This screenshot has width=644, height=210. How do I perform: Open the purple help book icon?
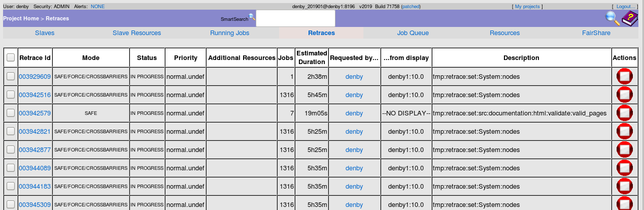629,18
